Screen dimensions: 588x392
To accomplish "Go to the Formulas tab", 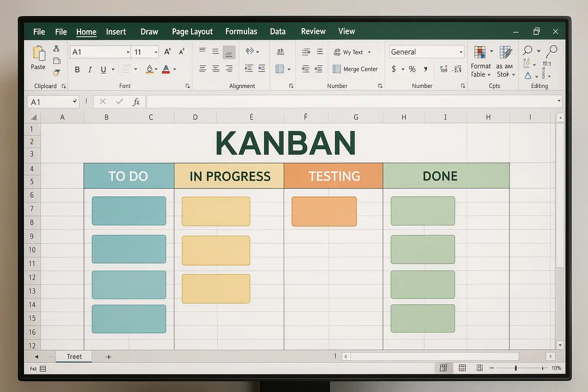I will [241, 31].
